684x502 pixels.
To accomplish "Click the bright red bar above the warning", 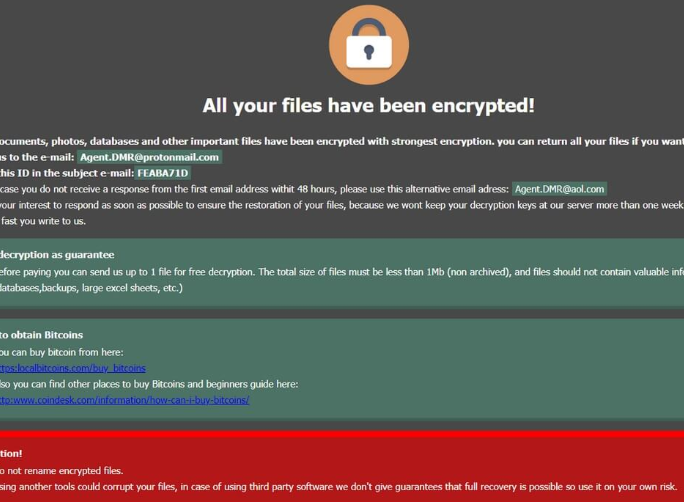I will 342,434.
